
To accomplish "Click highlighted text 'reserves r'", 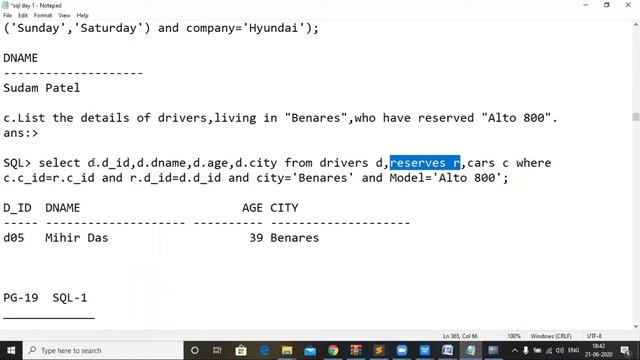I will pos(425,163).
